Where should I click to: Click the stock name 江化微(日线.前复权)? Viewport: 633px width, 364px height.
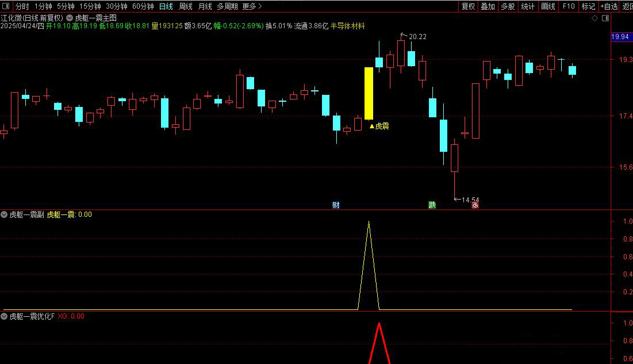coord(32,18)
